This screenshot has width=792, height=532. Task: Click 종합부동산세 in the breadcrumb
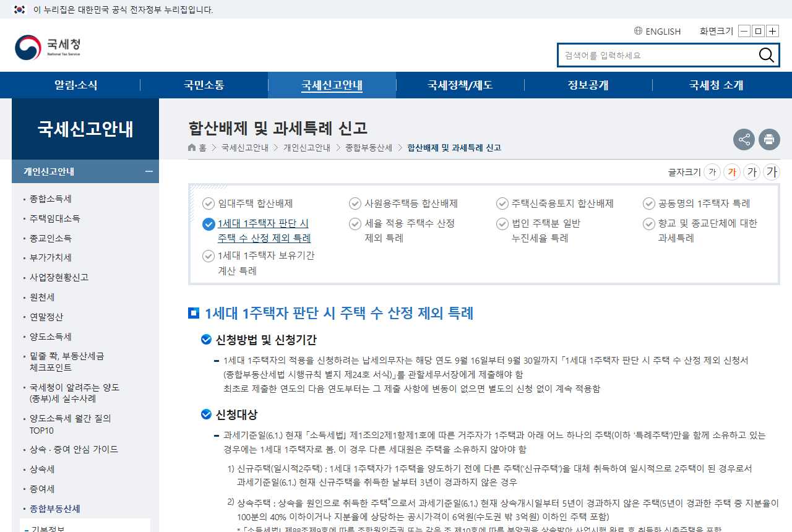(369, 148)
